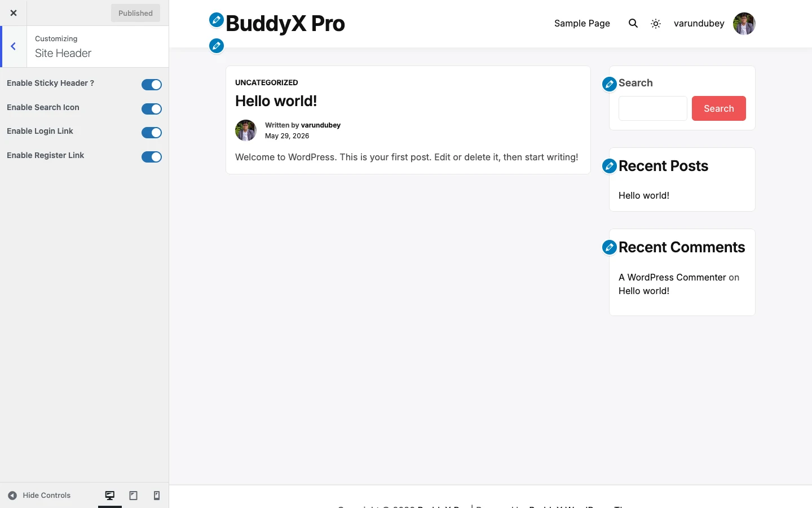812x508 pixels.
Task: Click the Recent Comments widget heading
Action: point(682,247)
